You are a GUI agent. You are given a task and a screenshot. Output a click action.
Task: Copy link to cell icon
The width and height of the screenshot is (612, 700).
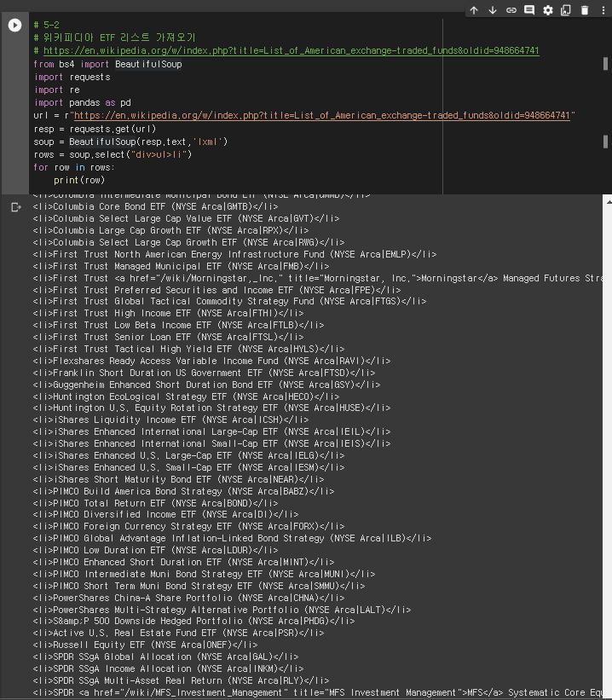(x=511, y=10)
